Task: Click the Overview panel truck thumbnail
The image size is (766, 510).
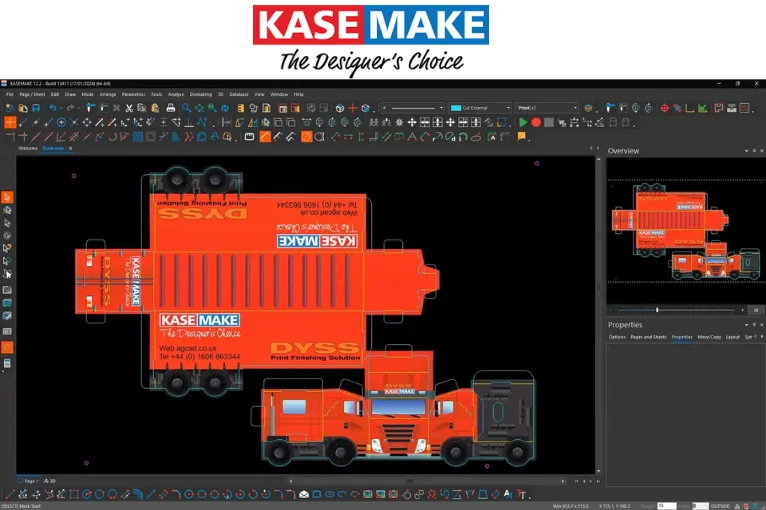Action: pos(682,232)
